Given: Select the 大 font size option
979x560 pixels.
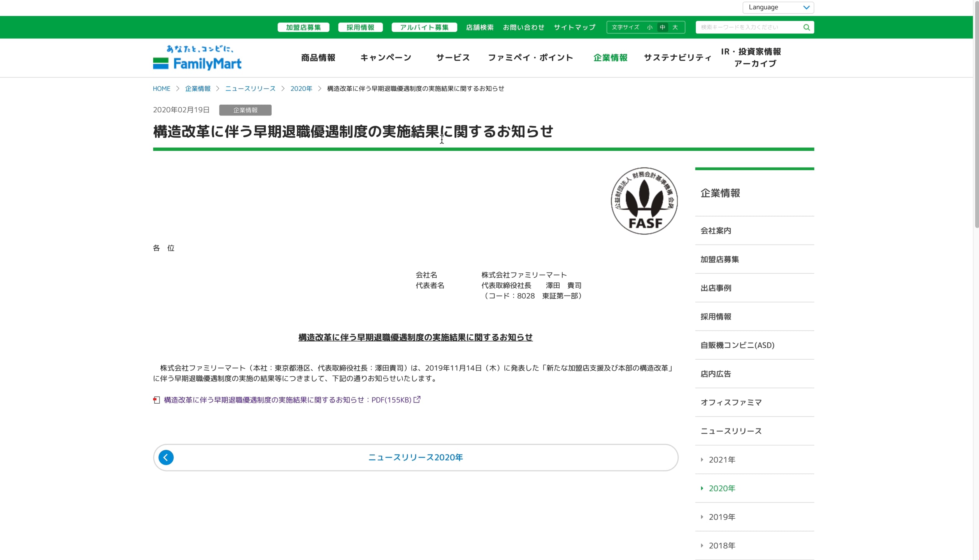Looking at the screenshot, I should click(x=675, y=27).
